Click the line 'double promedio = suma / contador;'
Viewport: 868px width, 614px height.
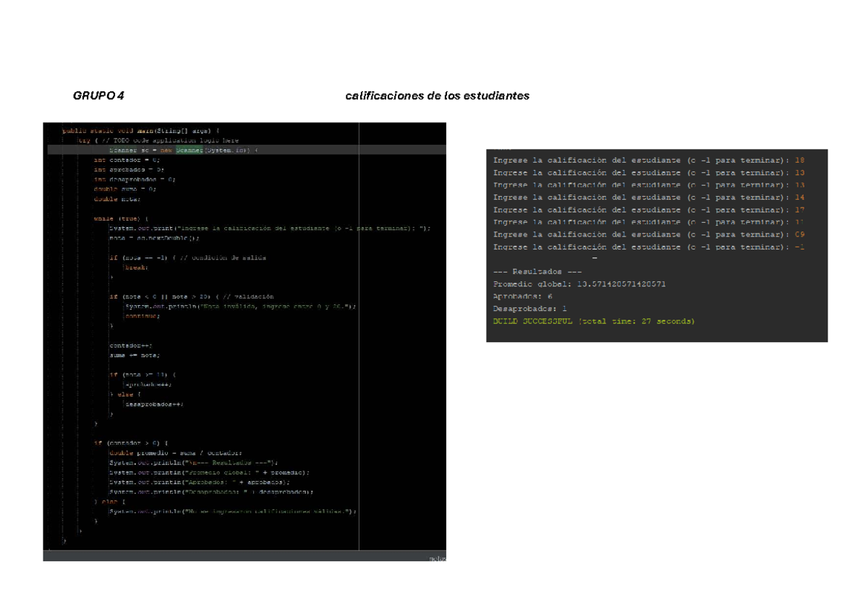[x=177, y=452]
